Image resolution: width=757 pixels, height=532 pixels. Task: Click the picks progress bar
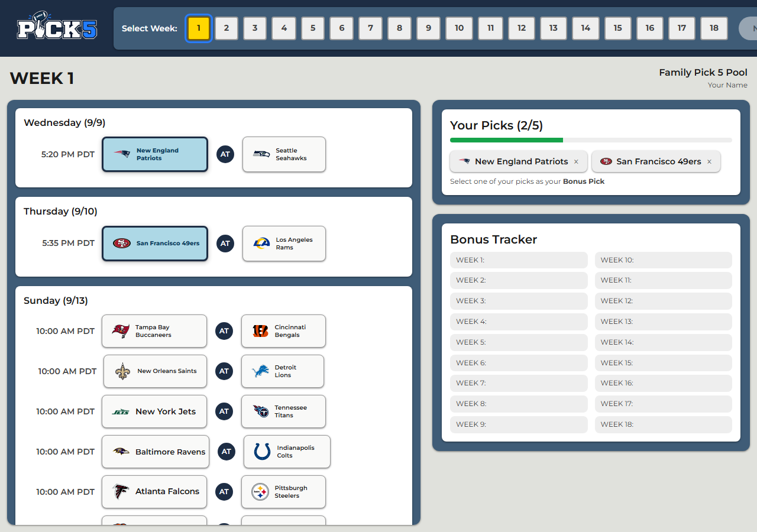pos(591,140)
